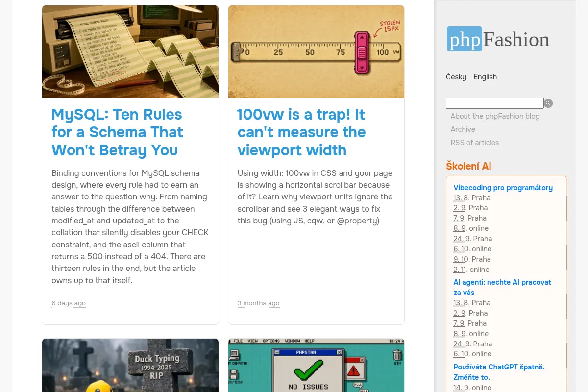Select '6. 10. online' under Vibecoding
The image size is (588, 392).
472,249
